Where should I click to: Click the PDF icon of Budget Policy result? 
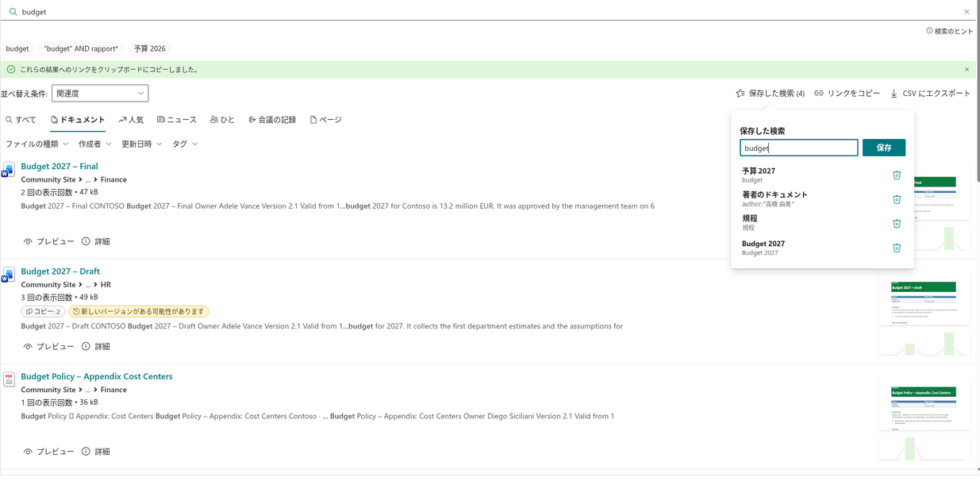click(9, 379)
